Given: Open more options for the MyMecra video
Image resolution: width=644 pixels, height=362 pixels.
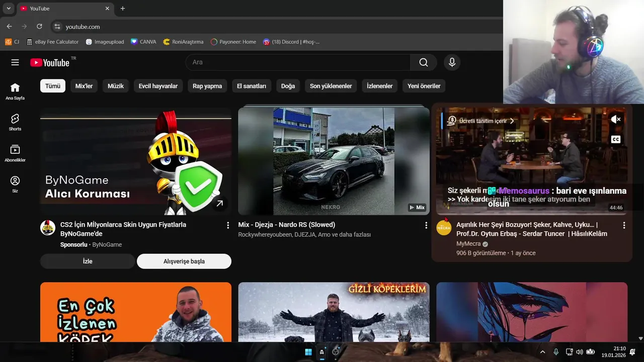Looking at the screenshot, I should 624,225.
